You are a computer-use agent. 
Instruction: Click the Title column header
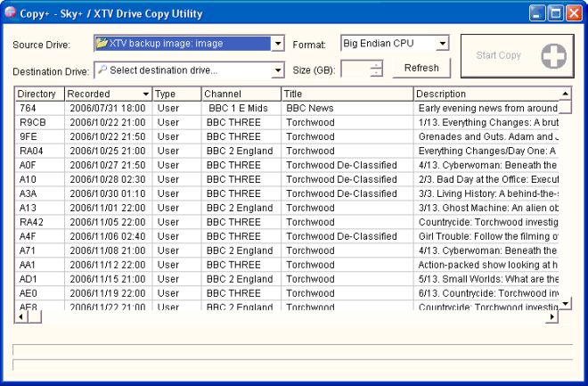click(347, 94)
